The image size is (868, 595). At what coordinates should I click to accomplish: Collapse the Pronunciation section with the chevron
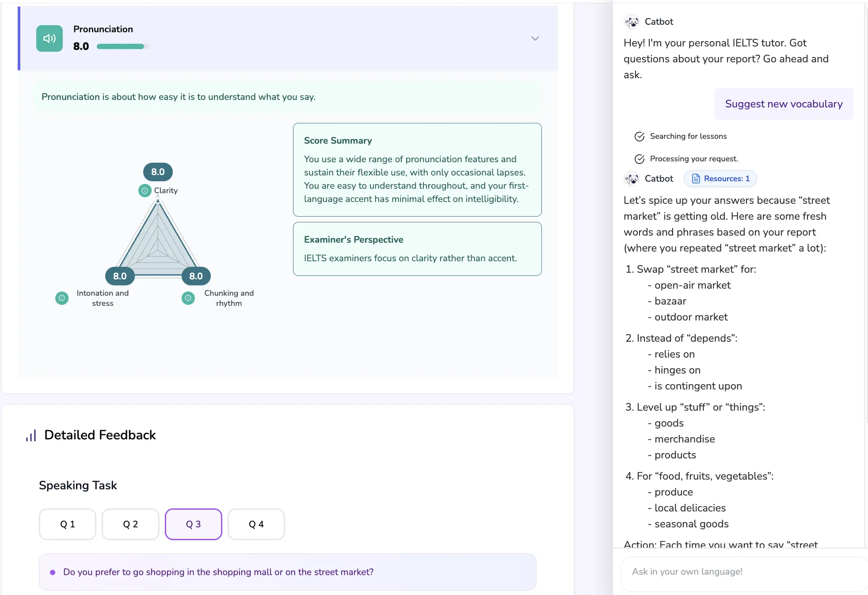(535, 38)
